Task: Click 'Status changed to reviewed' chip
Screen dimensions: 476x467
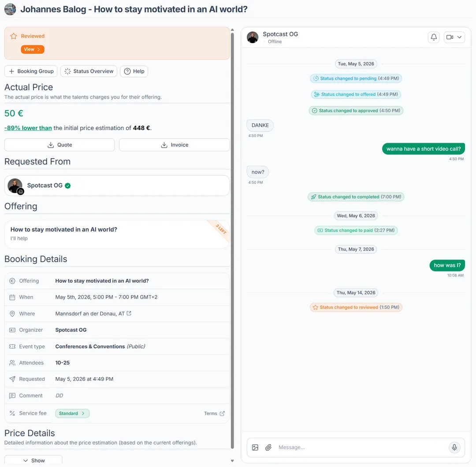Action: (356, 307)
